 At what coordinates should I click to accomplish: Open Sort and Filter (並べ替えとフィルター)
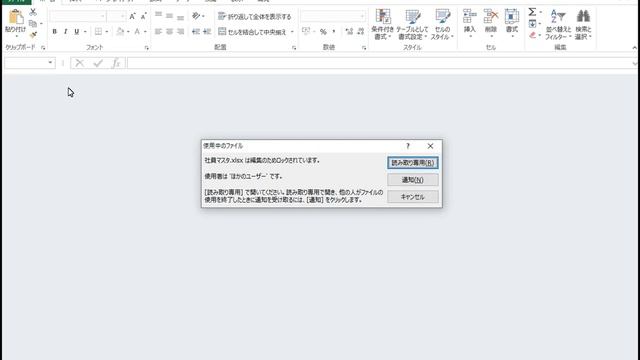tap(558, 24)
